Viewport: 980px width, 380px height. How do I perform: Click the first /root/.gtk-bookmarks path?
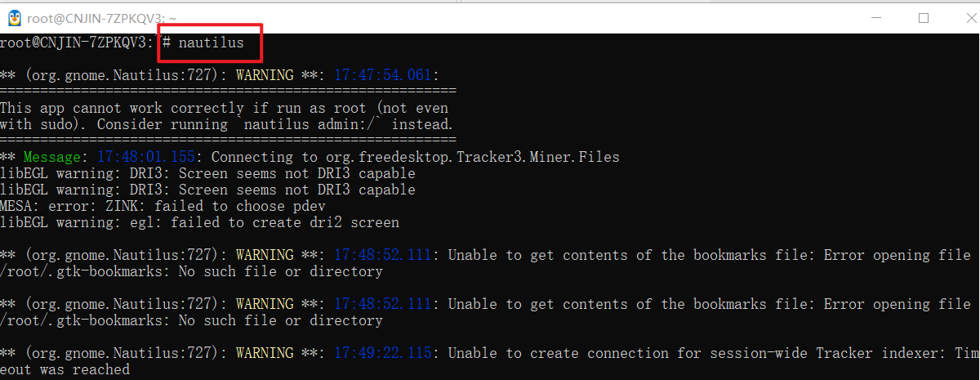click(x=85, y=271)
